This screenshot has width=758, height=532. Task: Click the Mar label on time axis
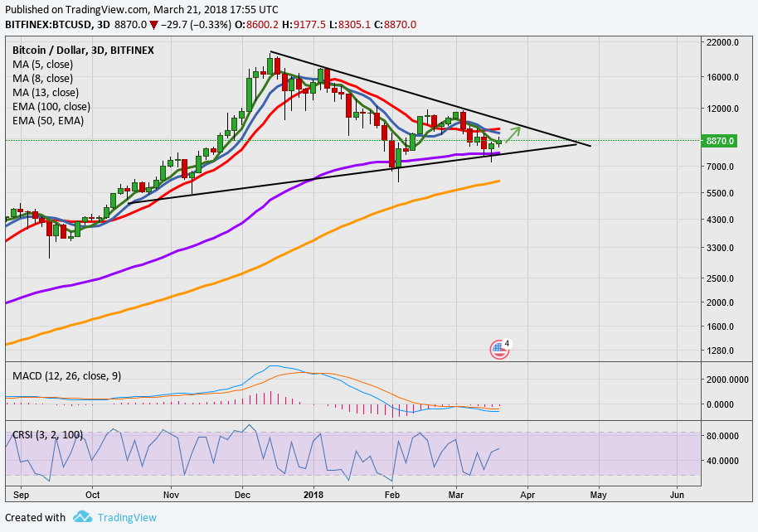coord(456,495)
